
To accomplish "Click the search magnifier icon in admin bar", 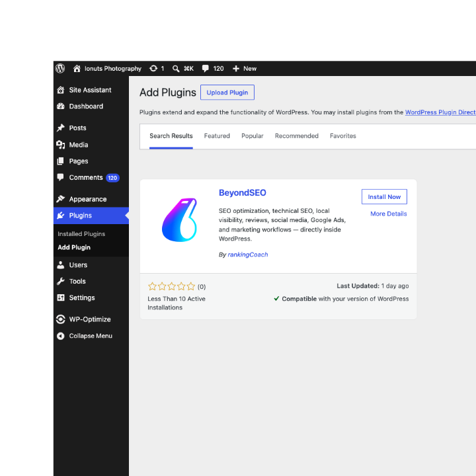I will pos(175,69).
